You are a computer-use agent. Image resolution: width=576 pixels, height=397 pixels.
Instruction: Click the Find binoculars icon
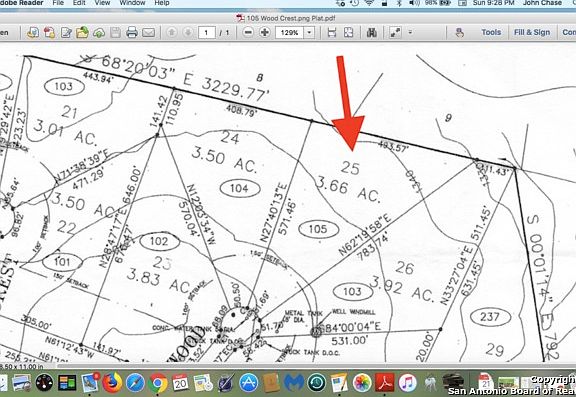tap(371, 33)
